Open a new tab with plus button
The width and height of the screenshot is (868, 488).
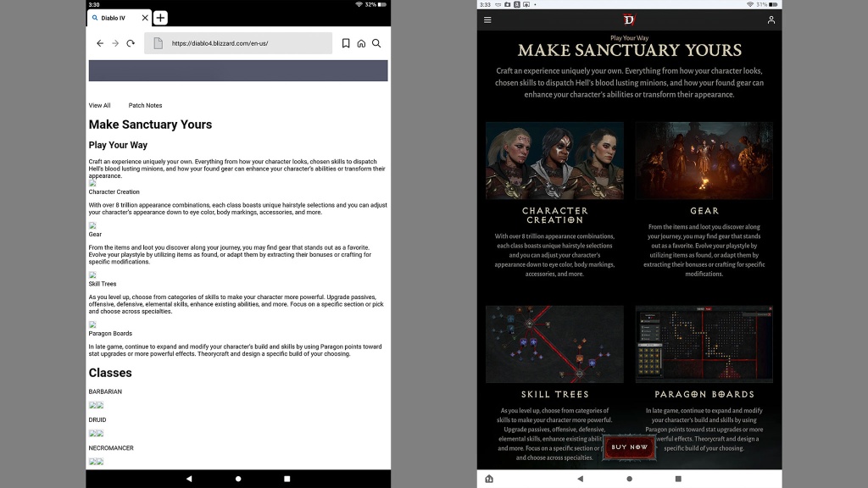coord(160,18)
